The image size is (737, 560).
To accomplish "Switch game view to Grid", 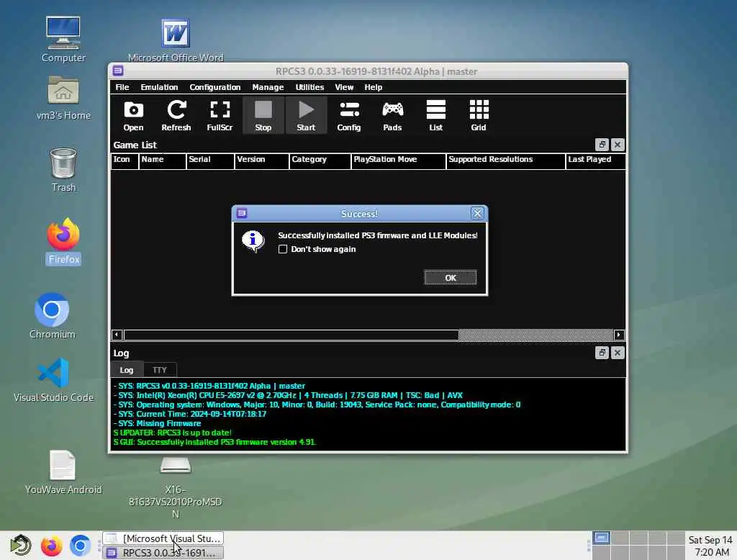I will (479, 116).
